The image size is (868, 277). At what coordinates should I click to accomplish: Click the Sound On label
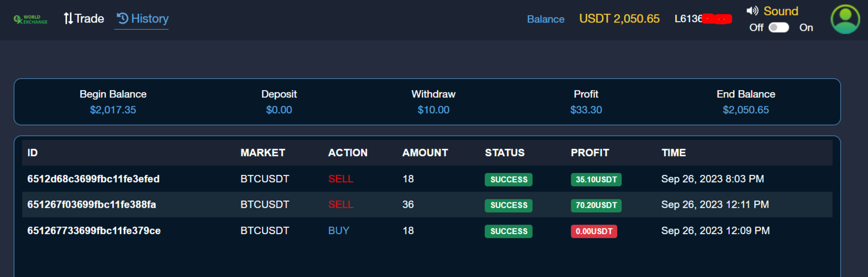pyautogui.click(x=806, y=28)
